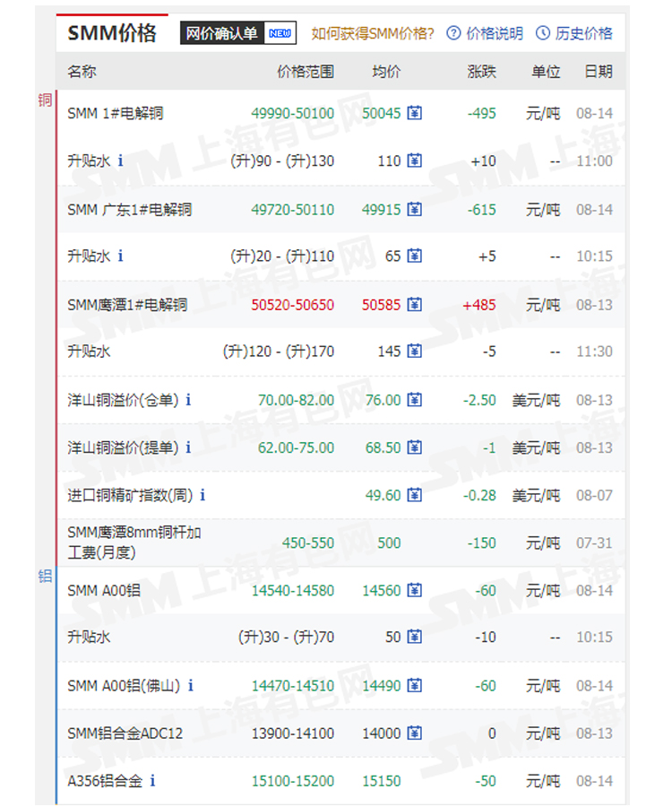The image size is (672, 807).
Task: Click info icon beside 进口铜精矿指数(周)
Action: point(202,495)
